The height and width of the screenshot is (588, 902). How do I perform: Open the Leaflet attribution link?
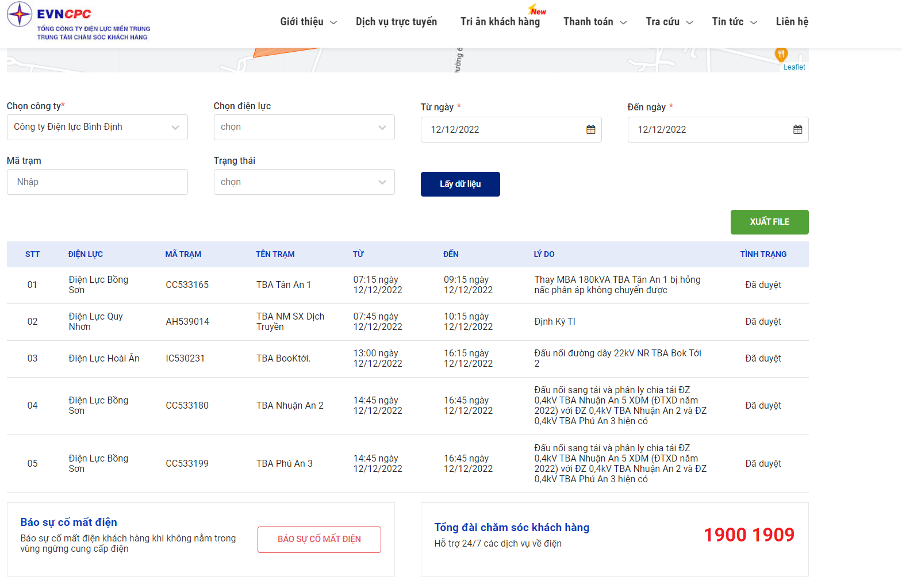point(794,67)
